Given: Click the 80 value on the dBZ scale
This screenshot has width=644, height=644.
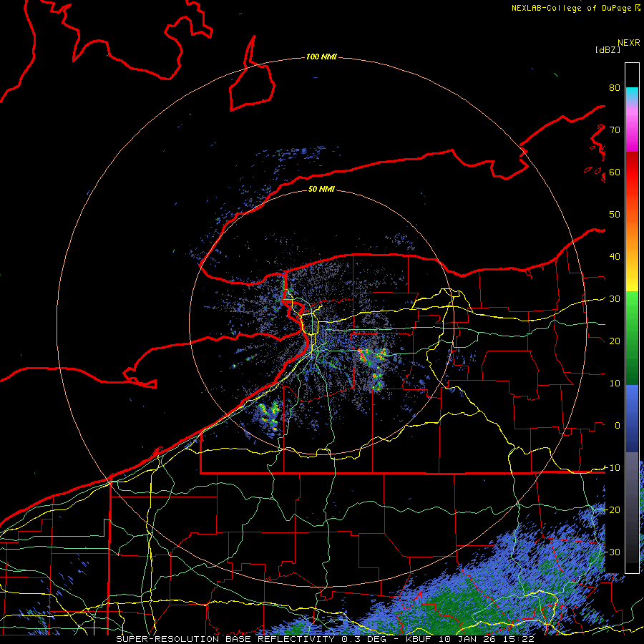Looking at the screenshot, I should 615,88.
